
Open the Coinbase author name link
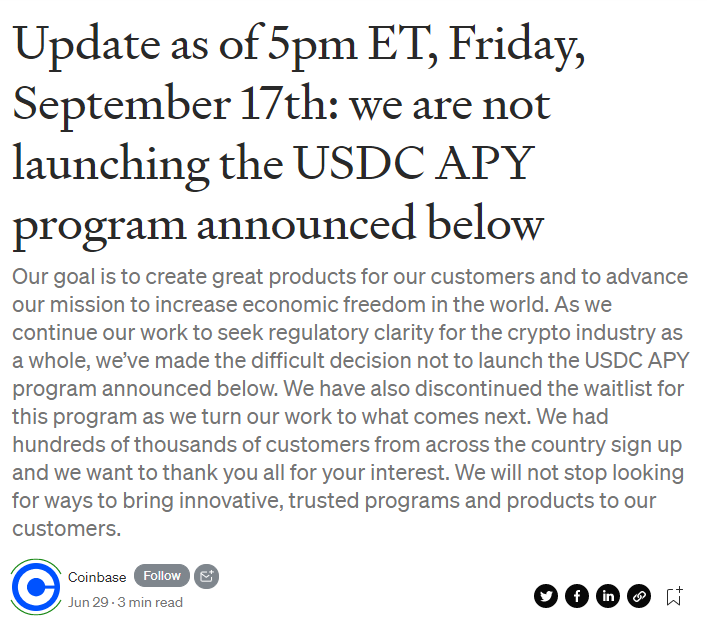point(97,577)
